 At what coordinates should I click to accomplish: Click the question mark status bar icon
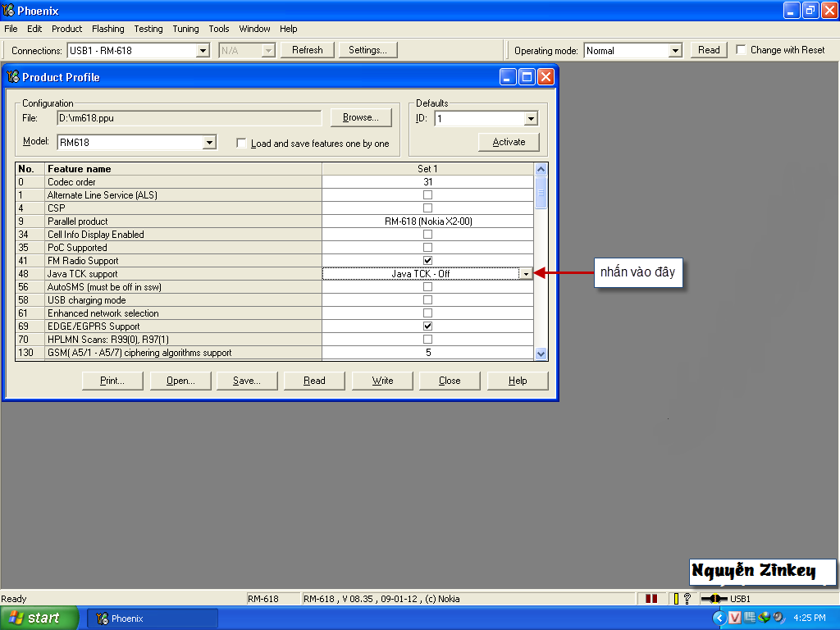pyautogui.click(x=687, y=599)
